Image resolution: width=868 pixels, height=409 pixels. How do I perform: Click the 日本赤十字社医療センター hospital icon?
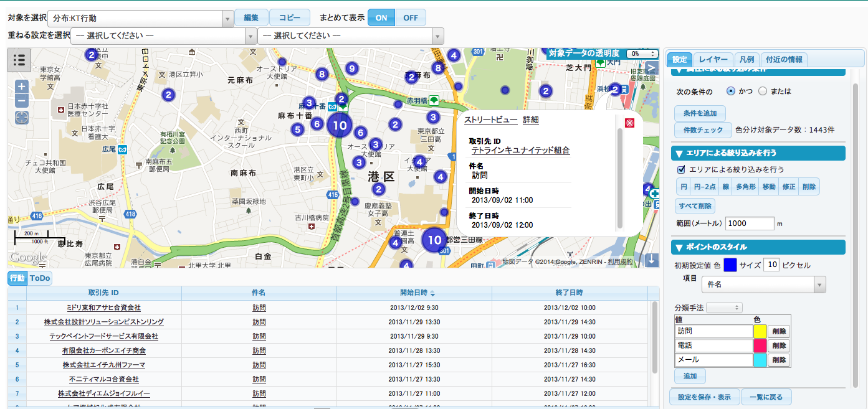pos(60,110)
